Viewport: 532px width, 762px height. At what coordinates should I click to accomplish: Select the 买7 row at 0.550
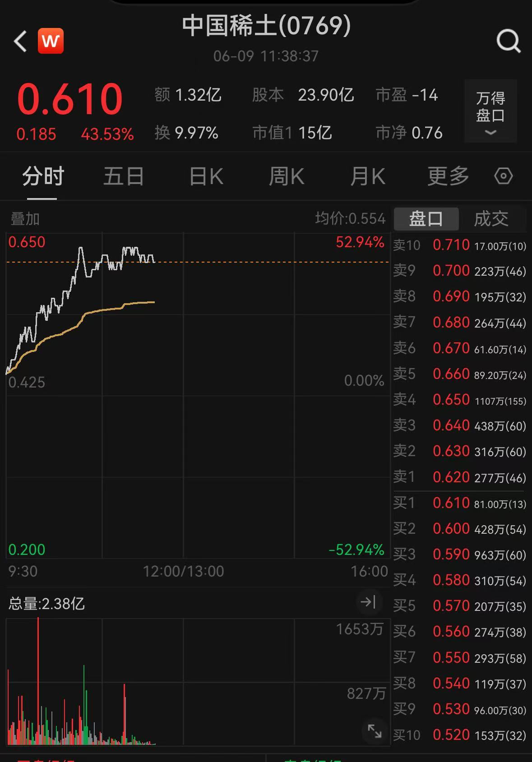[459, 658]
